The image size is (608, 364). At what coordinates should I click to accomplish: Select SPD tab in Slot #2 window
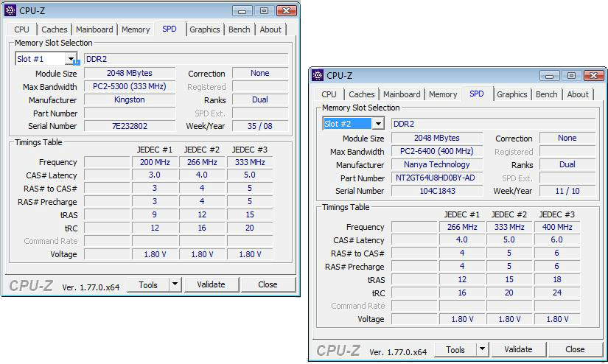click(477, 94)
